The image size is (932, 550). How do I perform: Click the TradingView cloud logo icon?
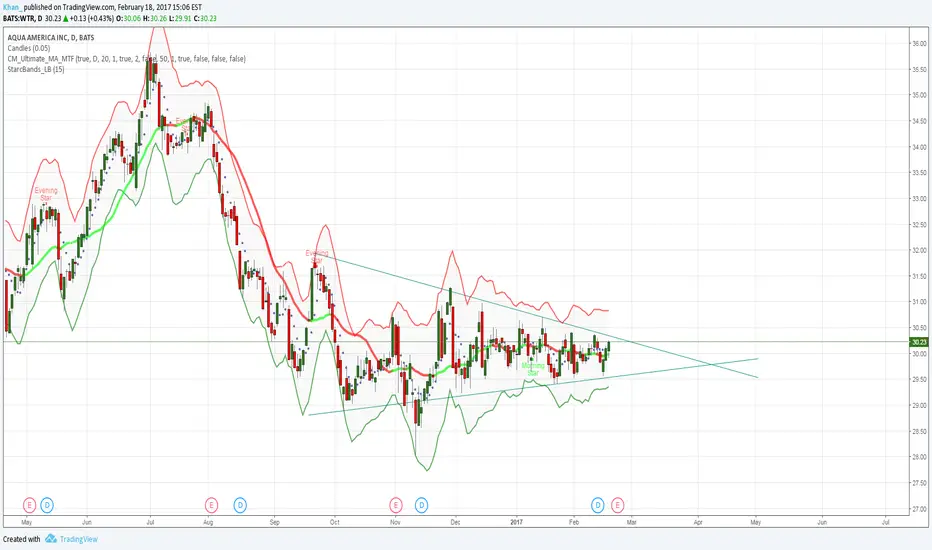(51, 539)
